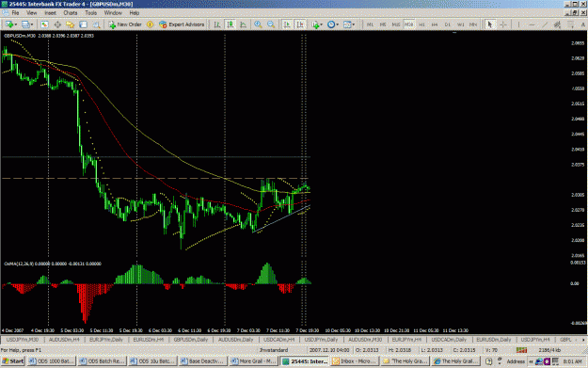The height and width of the screenshot is (368, 588).
Task: Select the H1 timeframe
Action: (x=421, y=24)
